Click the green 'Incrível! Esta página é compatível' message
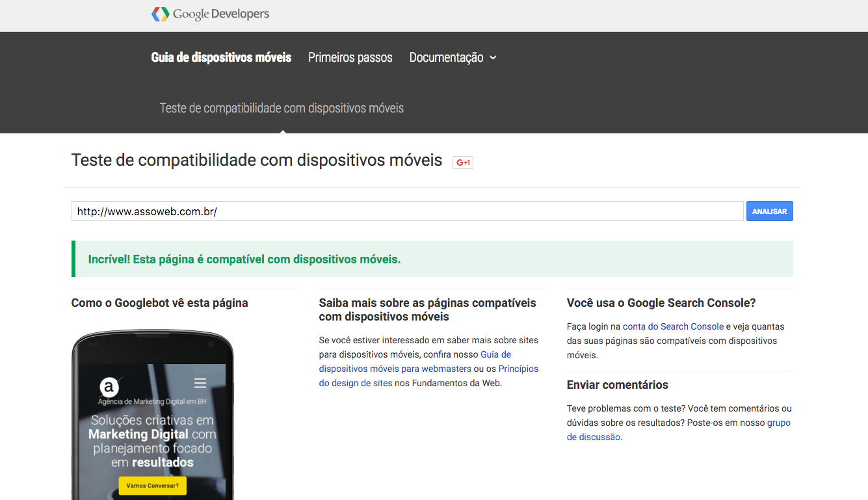Screen dimensions: 868x500 432,259
